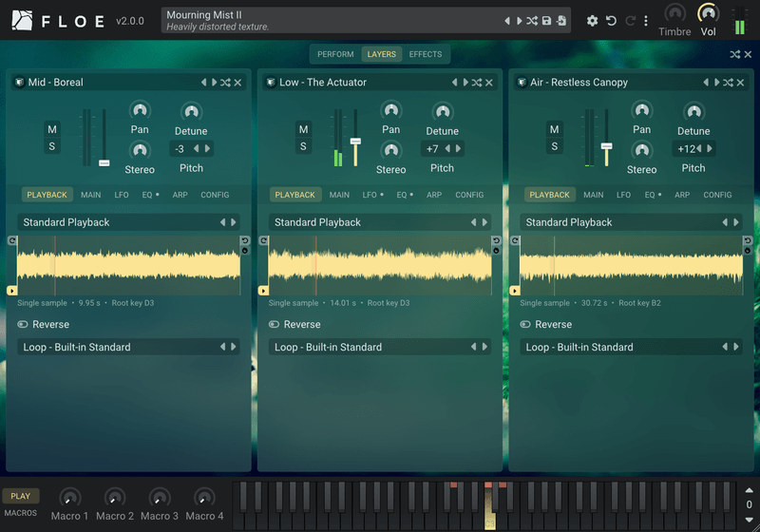This screenshot has width=760, height=532.
Task: Randomize preset with top bar shuffle icon
Action: [x=532, y=21]
